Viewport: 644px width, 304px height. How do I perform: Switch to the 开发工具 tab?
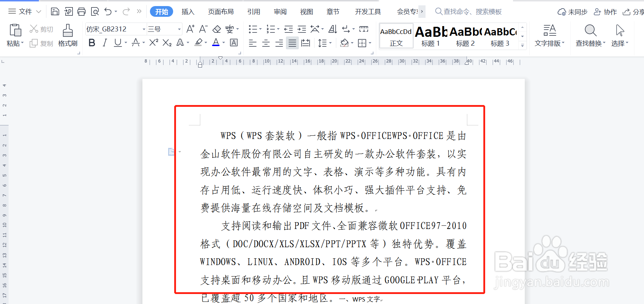click(368, 12)
